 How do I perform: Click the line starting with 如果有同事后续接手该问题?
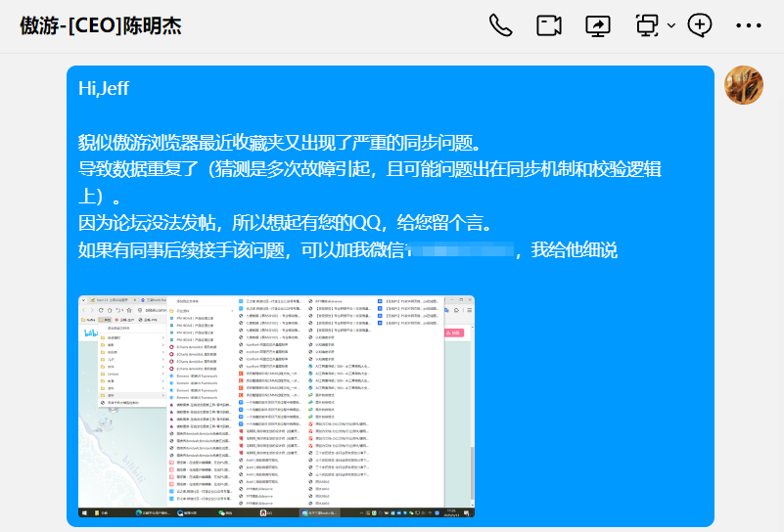click(x=347, y=249)
